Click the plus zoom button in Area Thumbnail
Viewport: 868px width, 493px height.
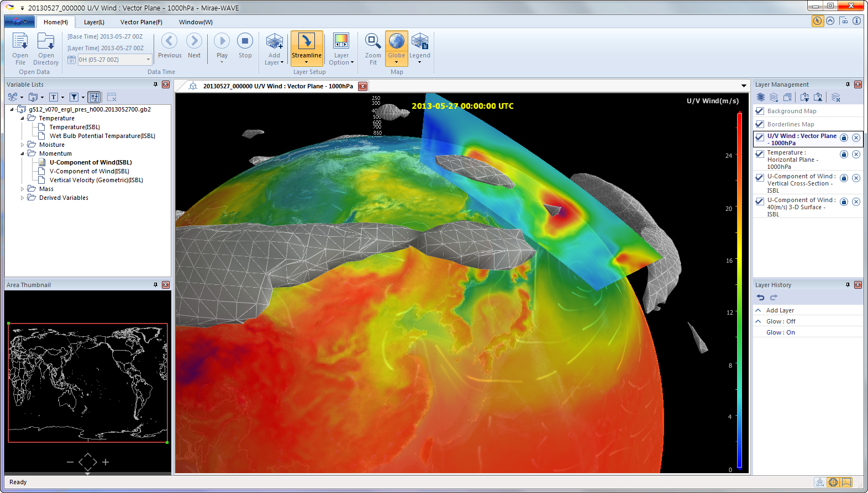point(106,462)
